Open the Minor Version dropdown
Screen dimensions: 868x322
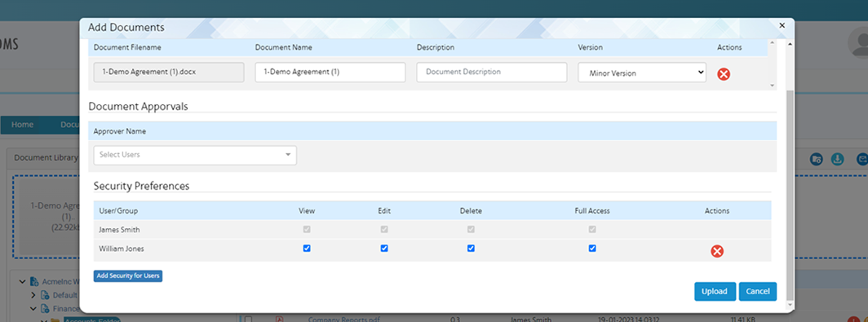tap(642, 73)
